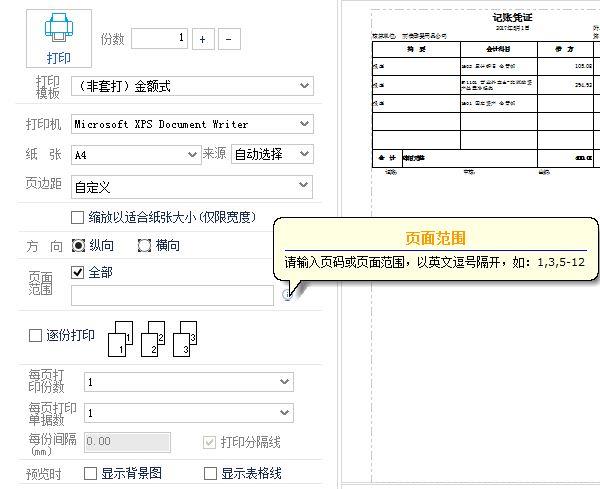Open the 每页打印份数 dropdown
This screenshot has height=489, width=600.
pyautogui.click(x=189, y=382)
